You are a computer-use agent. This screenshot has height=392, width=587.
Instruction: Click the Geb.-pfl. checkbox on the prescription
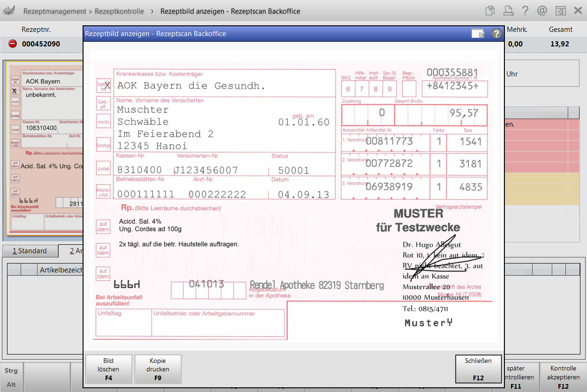103,104
